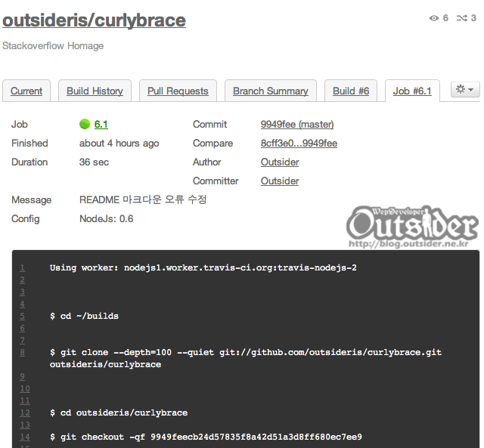
Task: Click log line number 2
Action: tap(22, 280)
